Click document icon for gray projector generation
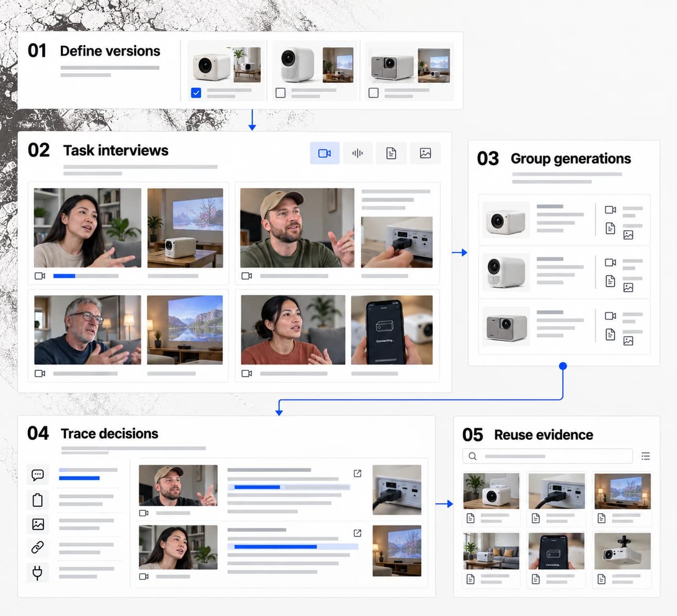 point(611,335)
